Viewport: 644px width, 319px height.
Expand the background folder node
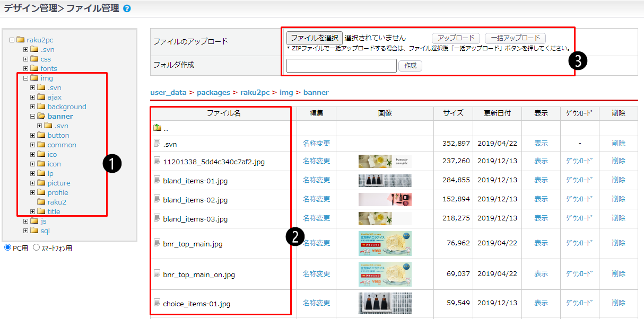pyautogui.click(x=33, y=107)
